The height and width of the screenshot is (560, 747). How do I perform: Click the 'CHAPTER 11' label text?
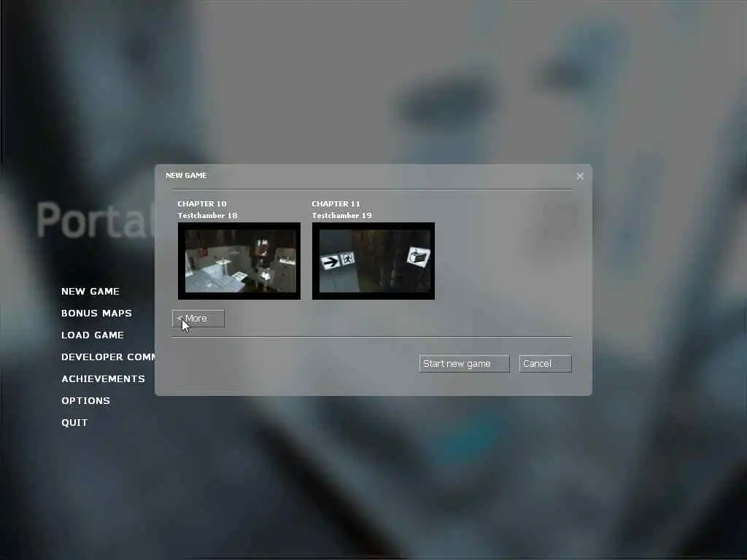(x=336, y=204)
